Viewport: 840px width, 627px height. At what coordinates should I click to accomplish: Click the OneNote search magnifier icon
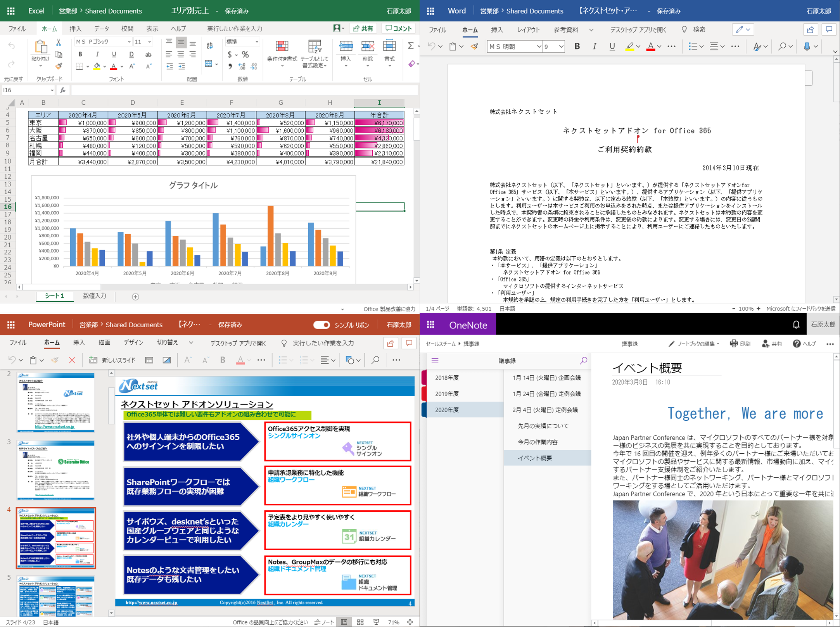583,361
